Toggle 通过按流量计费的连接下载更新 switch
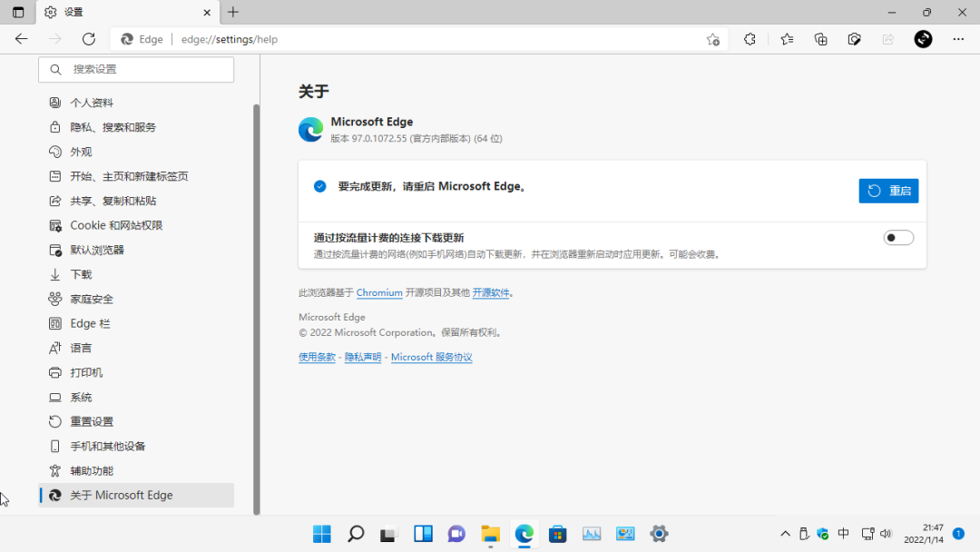 click(x=898, y=238)
